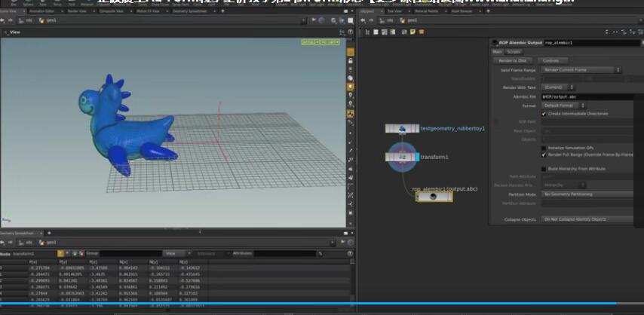Click the rop_alembic1 node icon
Screen dimensions: 644x315
434,197
